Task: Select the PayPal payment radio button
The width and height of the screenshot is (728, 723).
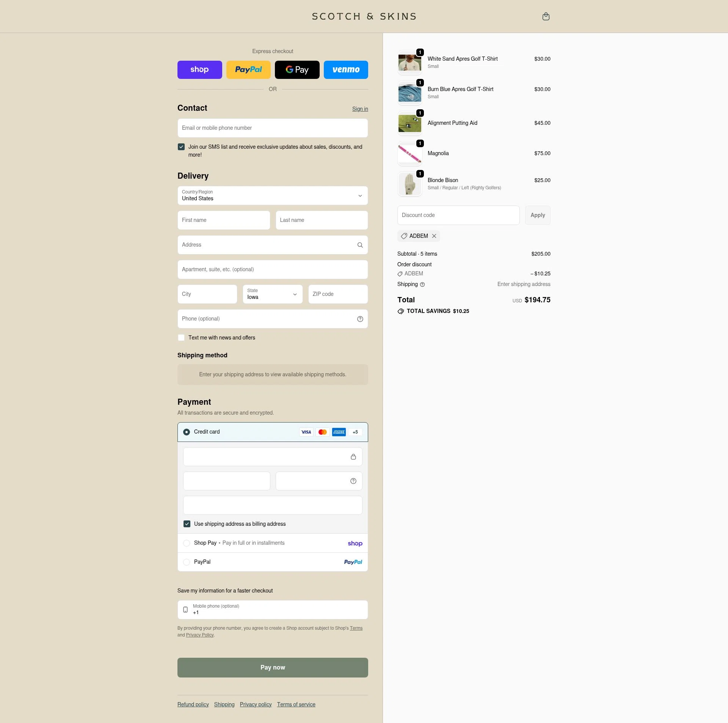Action: (187, 562)
